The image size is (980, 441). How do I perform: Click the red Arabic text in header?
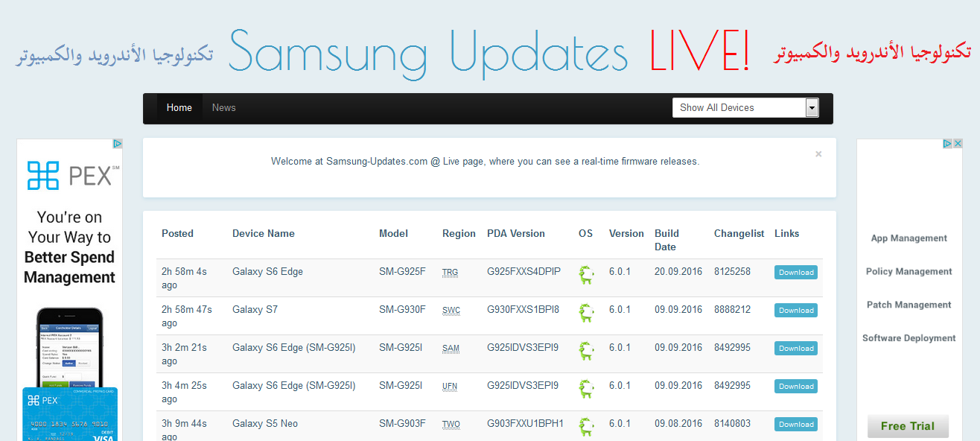click(872, 53)
